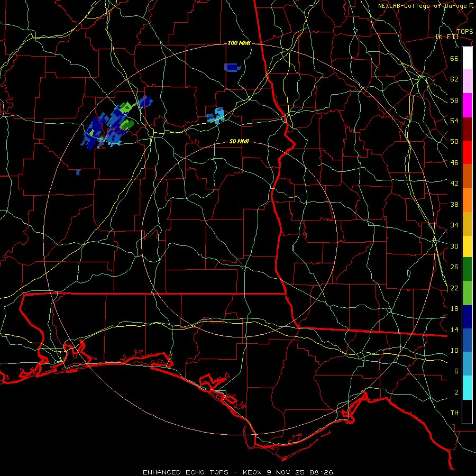Click the cyan band at 2
476x476 pixels.
click(467, 388)
